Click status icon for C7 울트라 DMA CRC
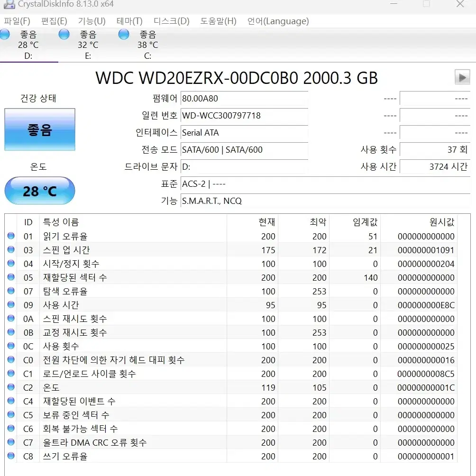Viewport: 476px width, 476px height. [11, 442]
